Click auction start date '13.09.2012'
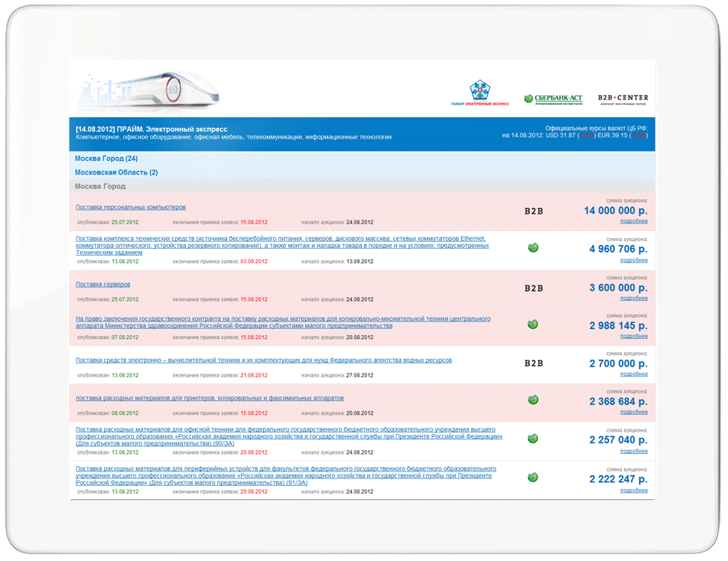728x561 pixels. pyautogui.click(x=360, y=262)
